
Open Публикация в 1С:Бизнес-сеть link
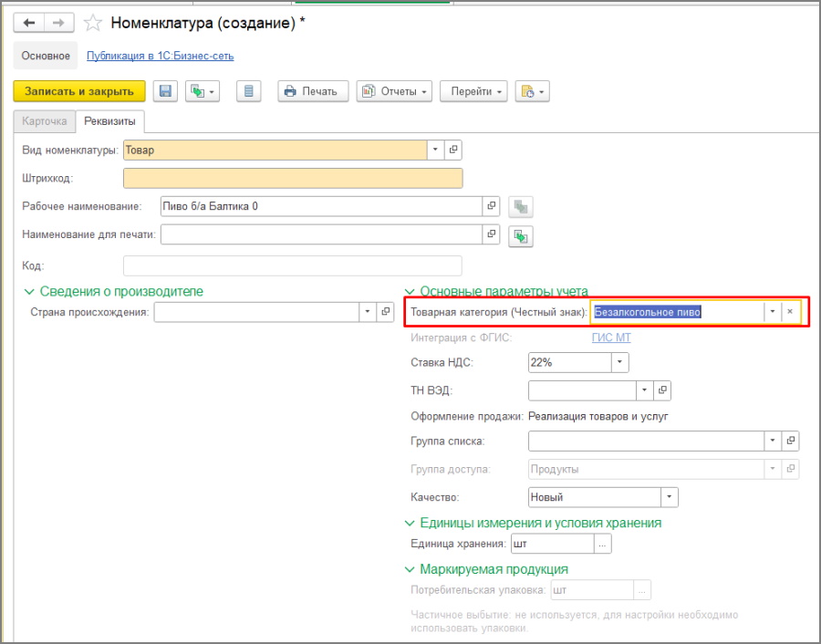click(x=161, y=56)
